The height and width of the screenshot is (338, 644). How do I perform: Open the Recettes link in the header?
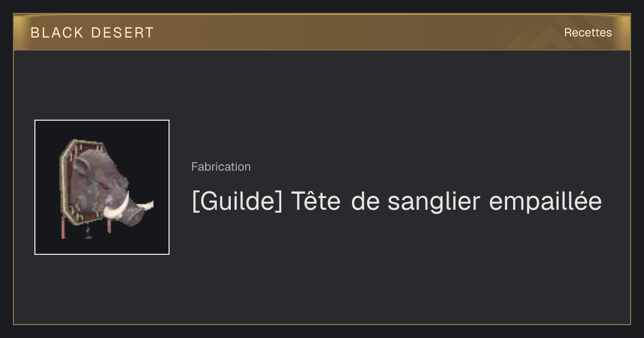[588, 33]
